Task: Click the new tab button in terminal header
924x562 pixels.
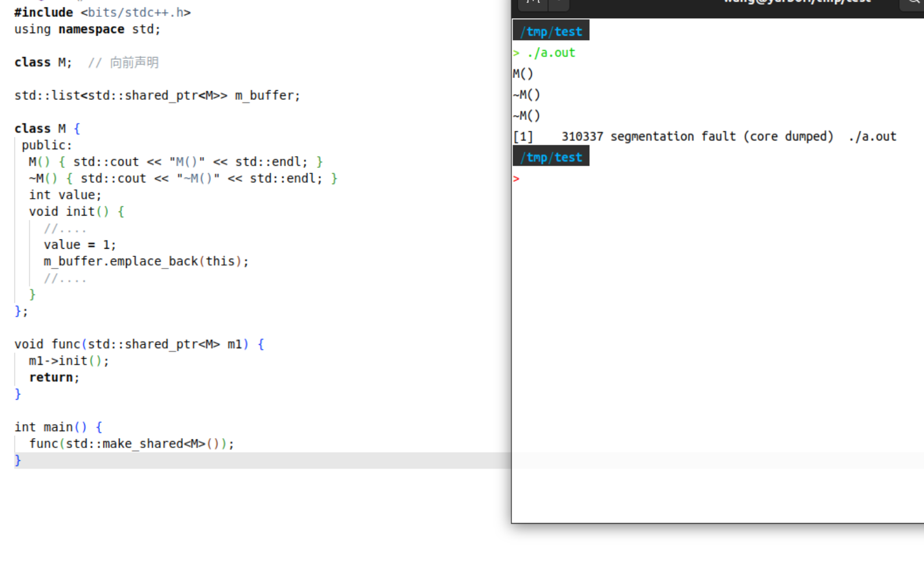Action: (533, 3)
